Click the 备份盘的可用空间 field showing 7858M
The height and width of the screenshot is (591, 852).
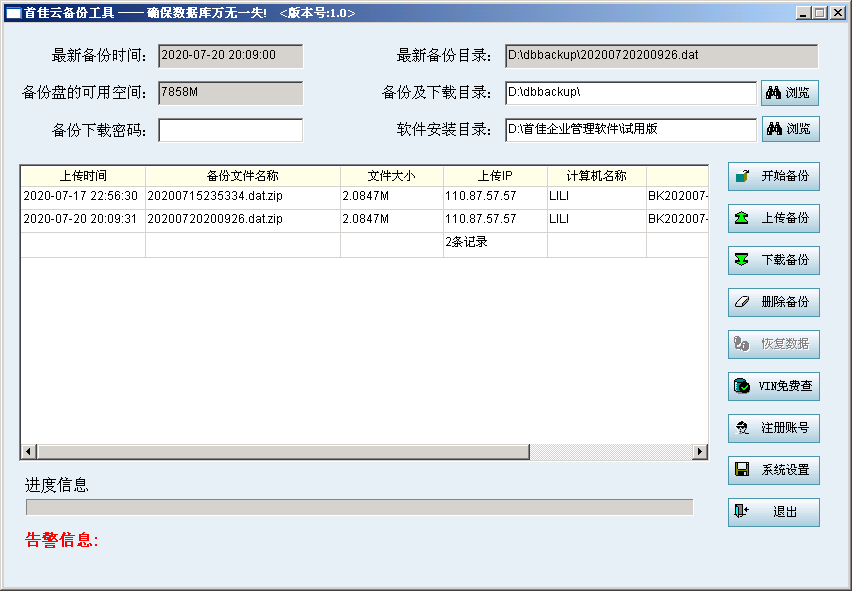[230, 93]
